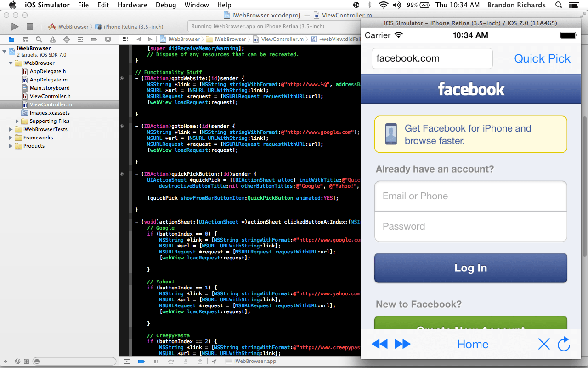Focus the Email or Phone field

coord(471,196)
